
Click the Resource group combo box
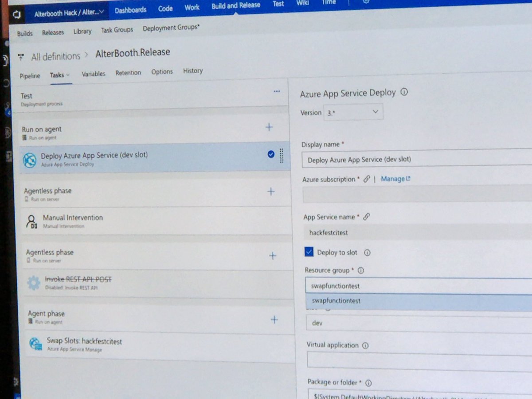[419, 286]
